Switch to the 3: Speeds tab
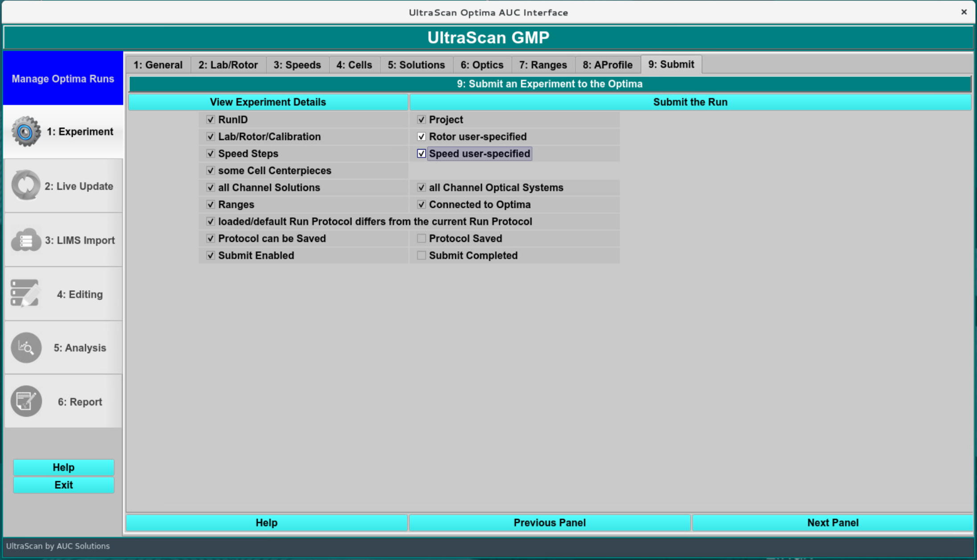The image size is (977, 560). click(297, 65)
